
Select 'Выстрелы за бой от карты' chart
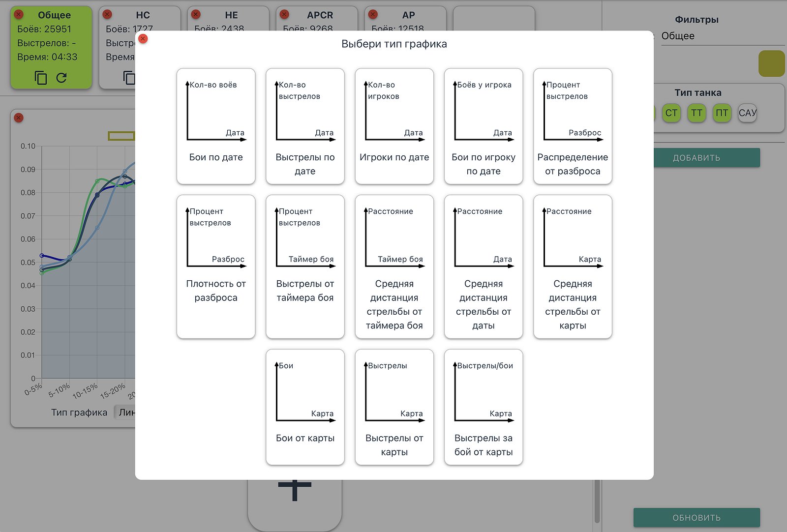[x=484, y=407]
